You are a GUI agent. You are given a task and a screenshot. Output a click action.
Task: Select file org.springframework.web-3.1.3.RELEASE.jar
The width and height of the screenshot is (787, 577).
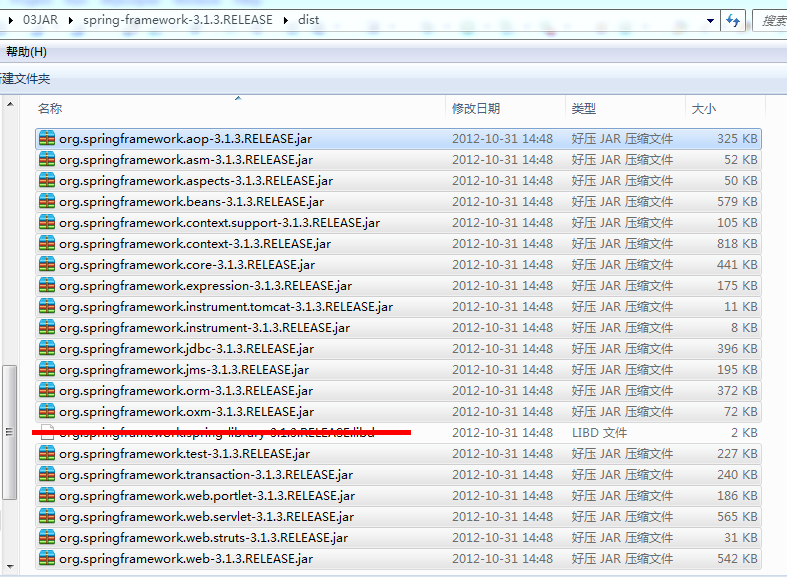(x=399, y=558)
